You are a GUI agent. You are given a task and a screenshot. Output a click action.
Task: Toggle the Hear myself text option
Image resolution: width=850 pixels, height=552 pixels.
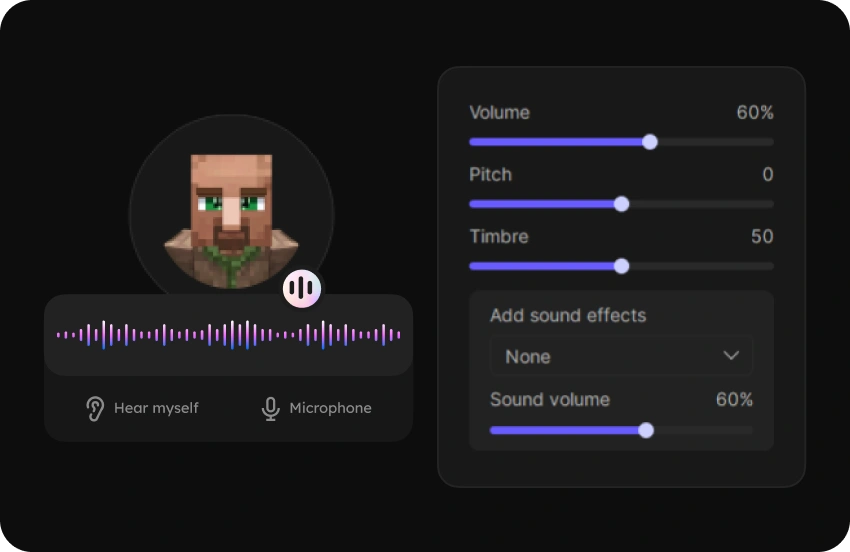pos(156,408)
